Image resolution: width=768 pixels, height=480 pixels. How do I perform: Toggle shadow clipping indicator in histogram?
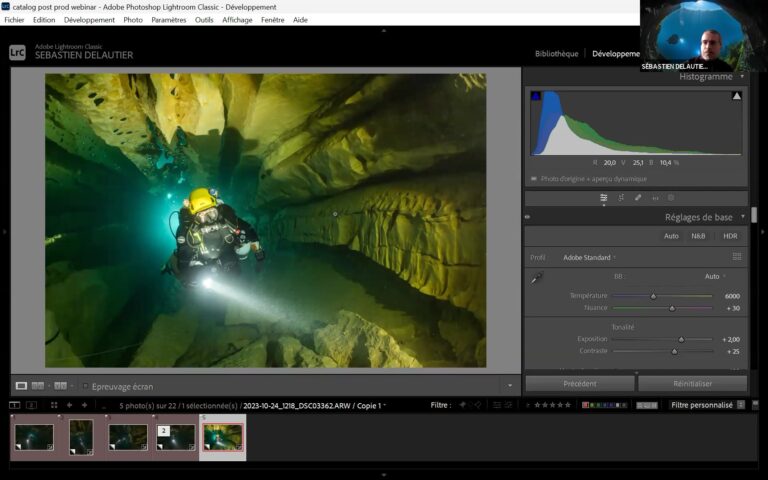click(x=535, y=96)
